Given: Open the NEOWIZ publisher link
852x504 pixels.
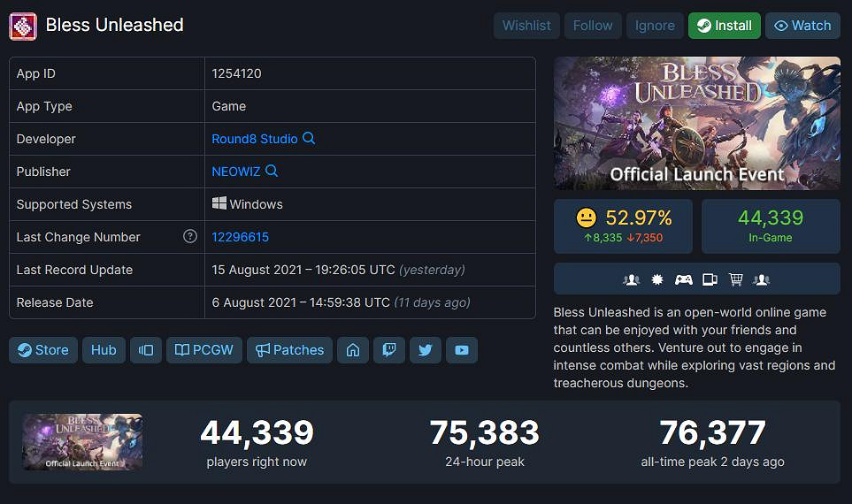Looking at the screenshot, I should (x=236, y=172).
